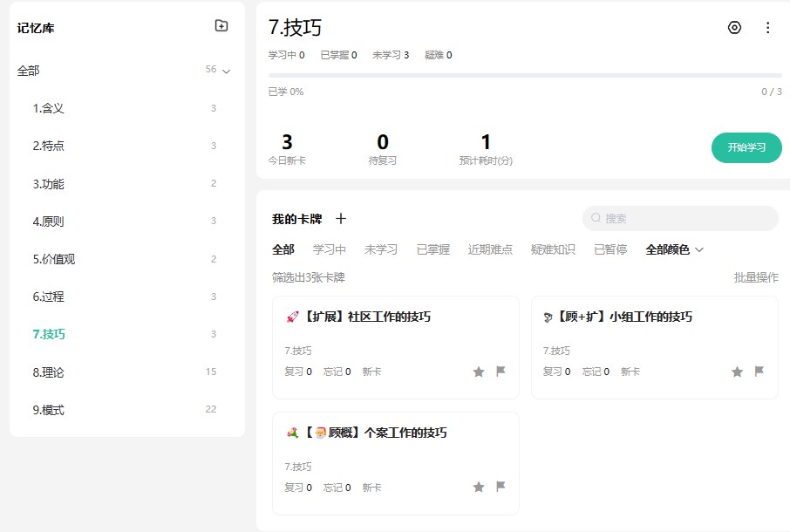Star the 社区工作的技巧 card
Viewport: 790px width, 532px height.
coord(479,372)
